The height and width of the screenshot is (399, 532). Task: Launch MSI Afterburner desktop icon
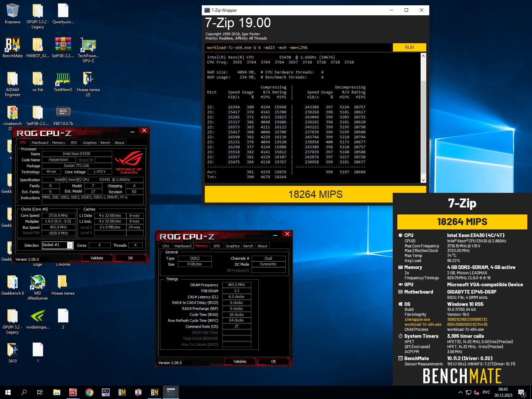pos(38,287)
